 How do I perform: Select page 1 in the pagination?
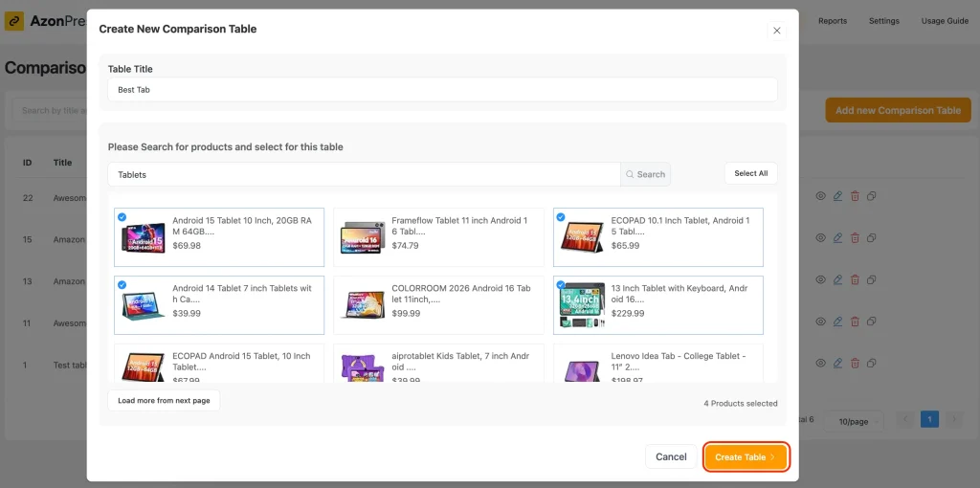pyautogui.click(x=929, y=419)
